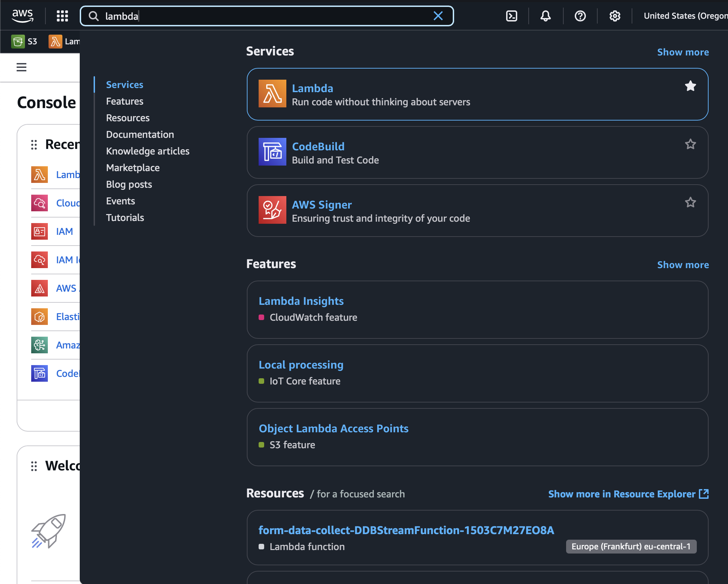Clear the search with the X icon
Image resolution: width=728 pixels, height=584 pixels.
[x=438, y=16]
